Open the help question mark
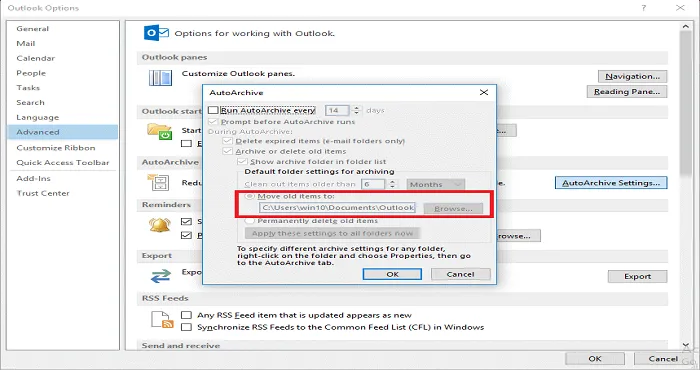This screenshot has height=370, width=700. pyautogui.click(x=643, y=8)
